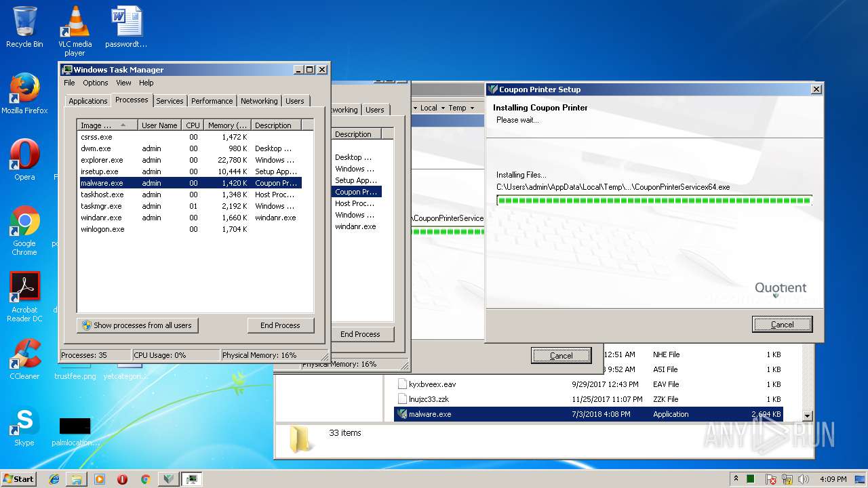This screenshot has height=488, width=868.
Task: Open the passwordt Word document icon
Action: coord(126,27)
